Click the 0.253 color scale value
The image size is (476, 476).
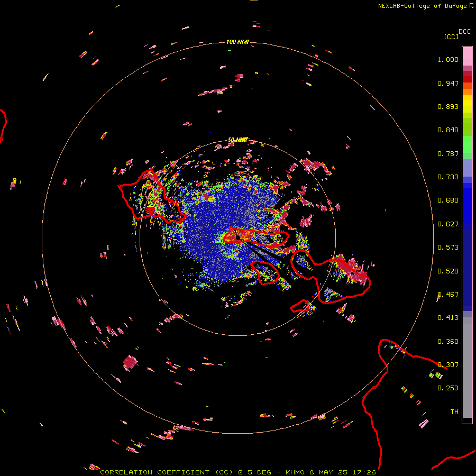pos(448,388)
